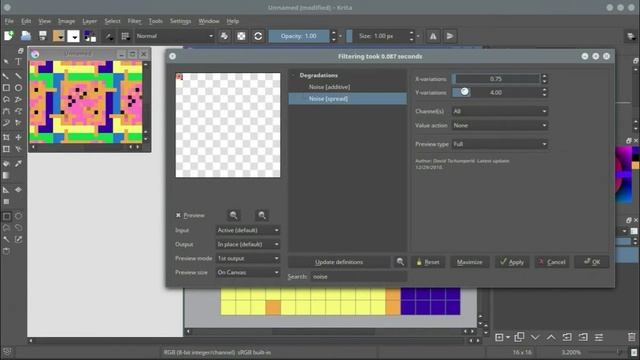Viewport: 640px width, 360px height.
Task: Click the filter Search field
Action: click(359, 277)
